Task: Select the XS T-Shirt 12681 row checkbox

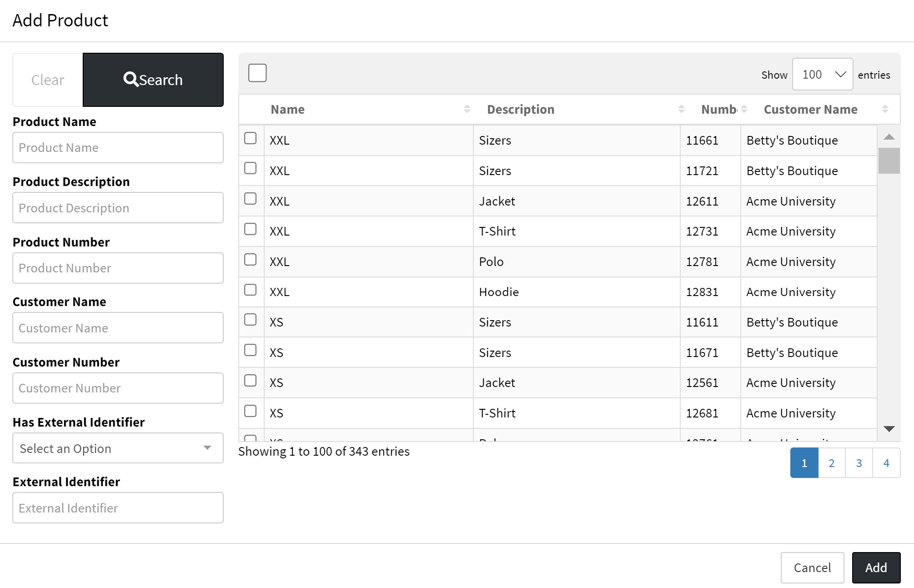Action: (x=251, y=411)
